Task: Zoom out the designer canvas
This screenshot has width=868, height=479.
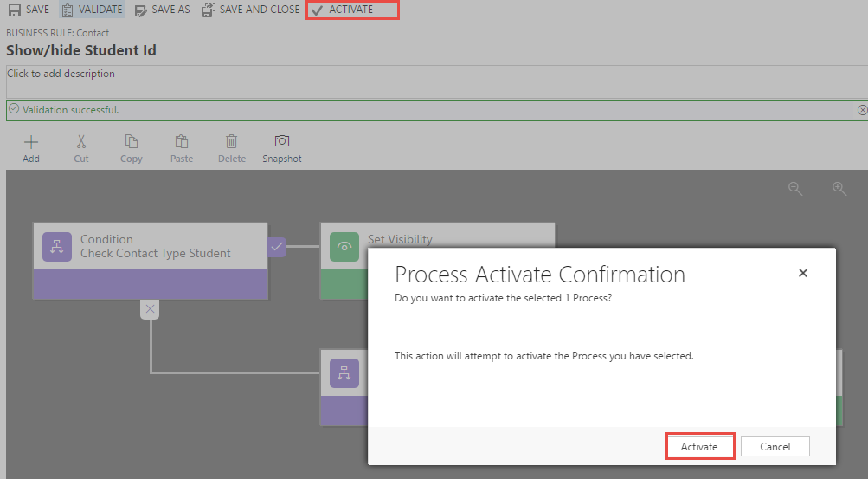Action: (795, 188)
